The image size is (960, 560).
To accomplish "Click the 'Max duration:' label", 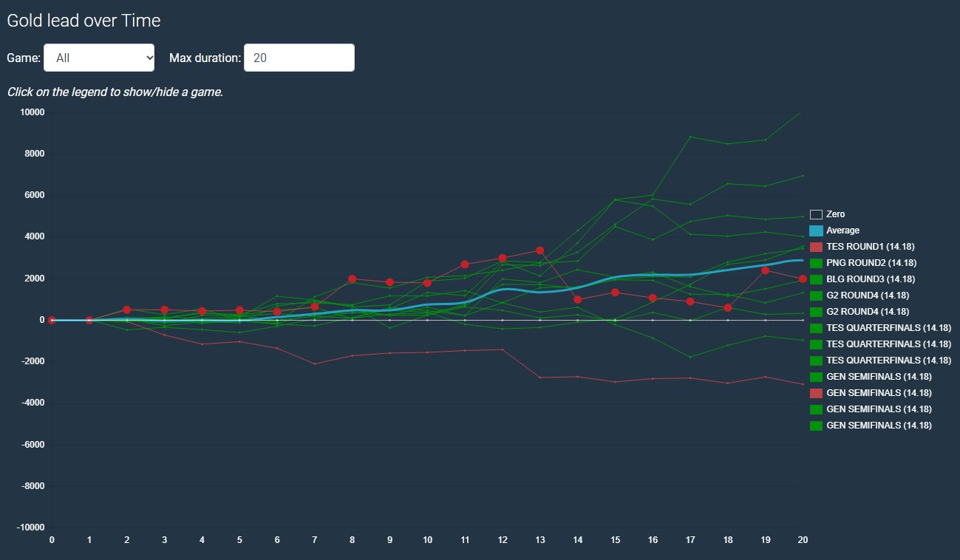I will click(x=205, y=58).
